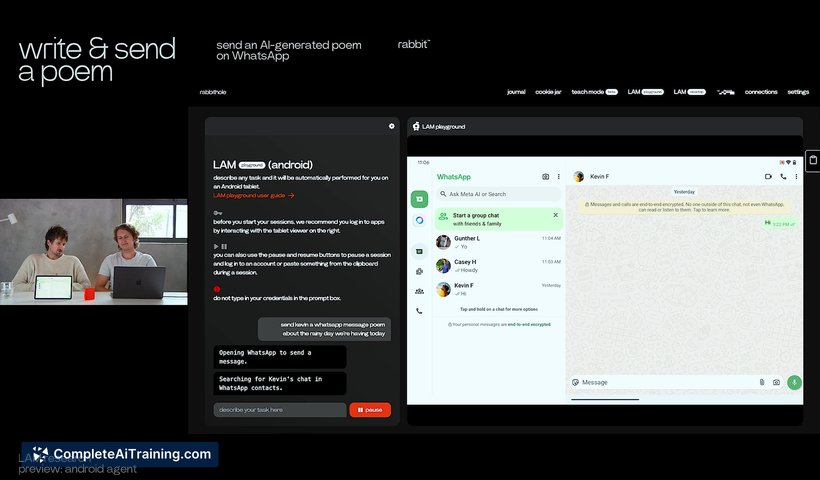Click the rabbit r1 device icon in top nav
820x480 pixels.
point(725,92)
